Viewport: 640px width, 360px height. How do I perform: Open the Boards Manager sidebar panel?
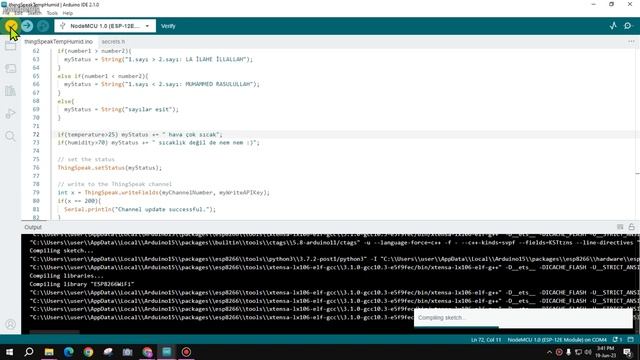[x=10, y=68]
